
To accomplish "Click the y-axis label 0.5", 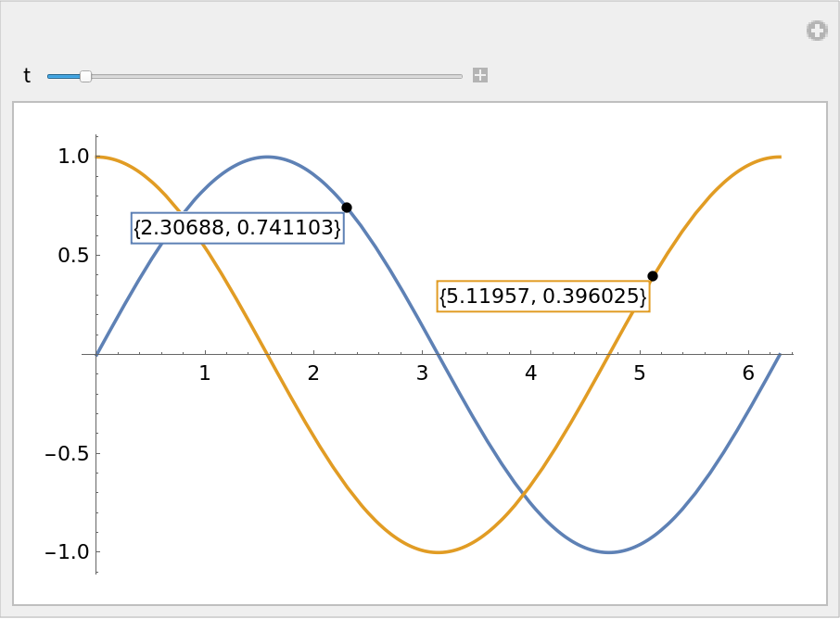I will click(x=73, y=255).
